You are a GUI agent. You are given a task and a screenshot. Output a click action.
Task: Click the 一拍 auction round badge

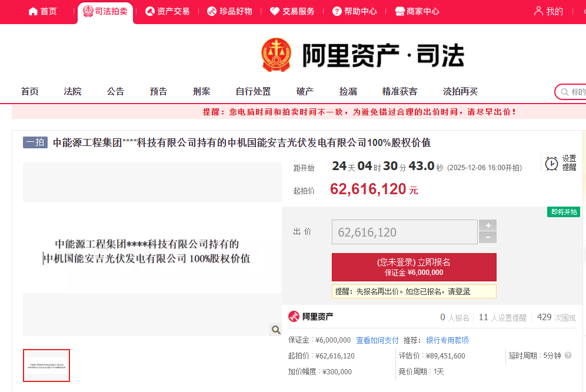click(x=35, y=142)
